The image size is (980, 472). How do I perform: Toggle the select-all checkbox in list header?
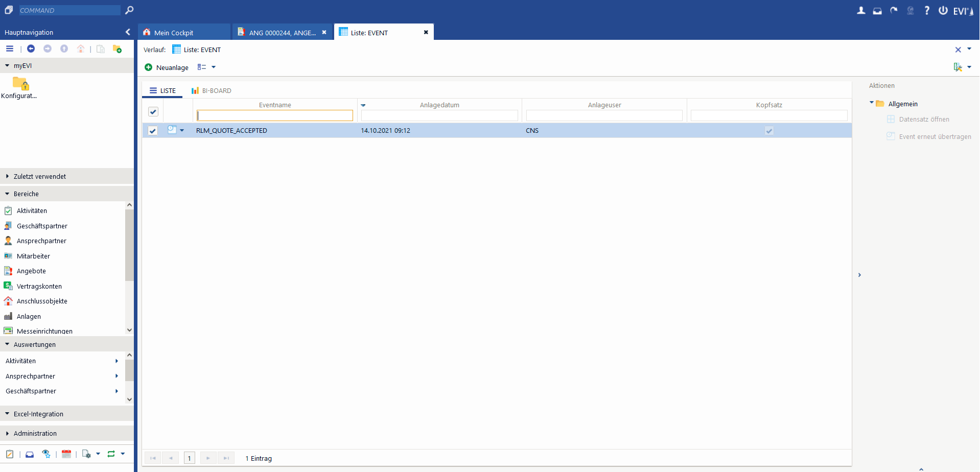pos(153,112)
